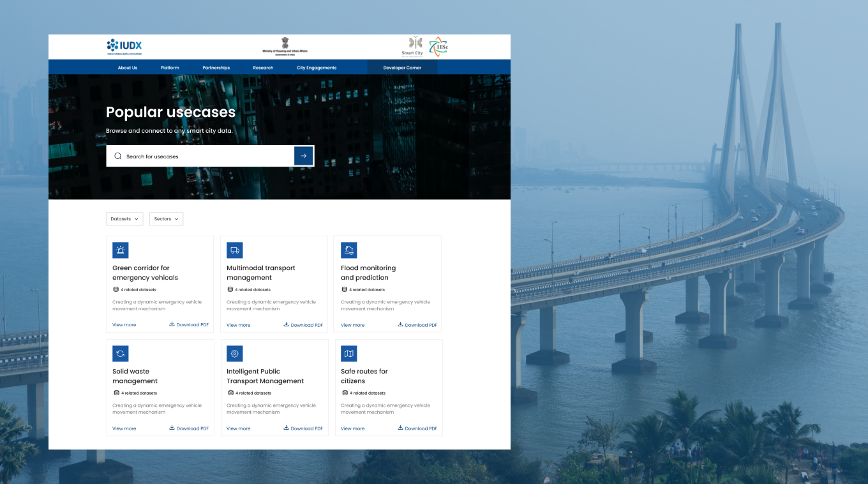This screenshot has width=868, height=484.
Task: Expand the Datasets filter dropdown
Action: click(124, 219)
